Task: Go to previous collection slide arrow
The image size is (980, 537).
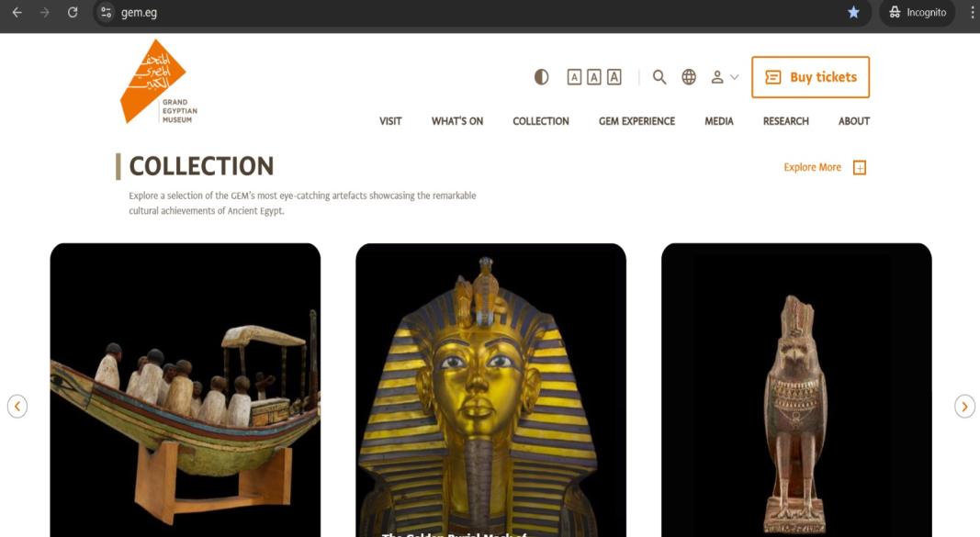Action: coord(17,407)
